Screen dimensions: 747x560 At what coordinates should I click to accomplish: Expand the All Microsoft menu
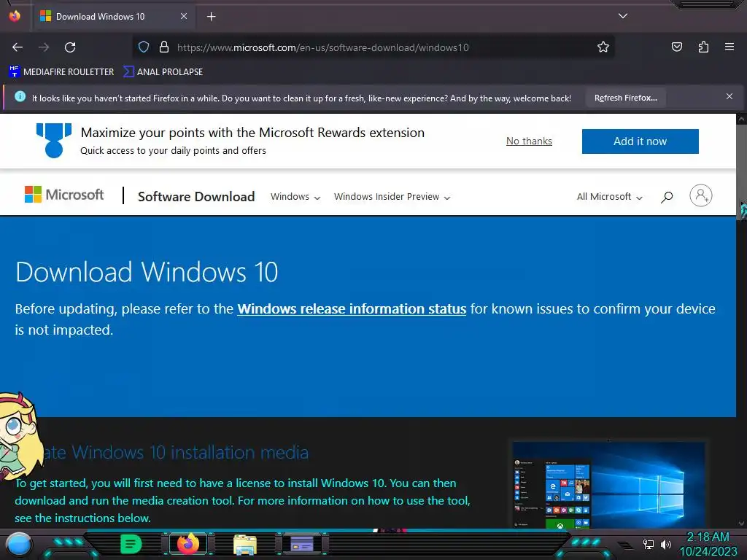tap(610, 197)
